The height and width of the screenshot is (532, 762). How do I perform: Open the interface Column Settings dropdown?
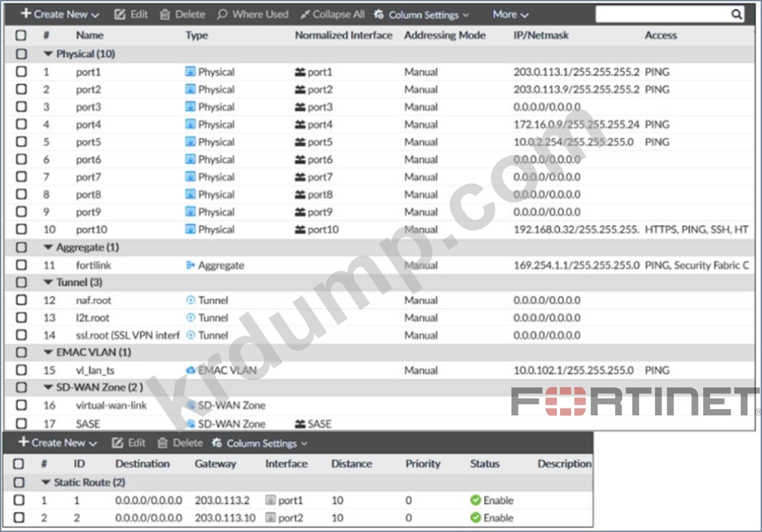pyautogui.click(x=422, y=14)
